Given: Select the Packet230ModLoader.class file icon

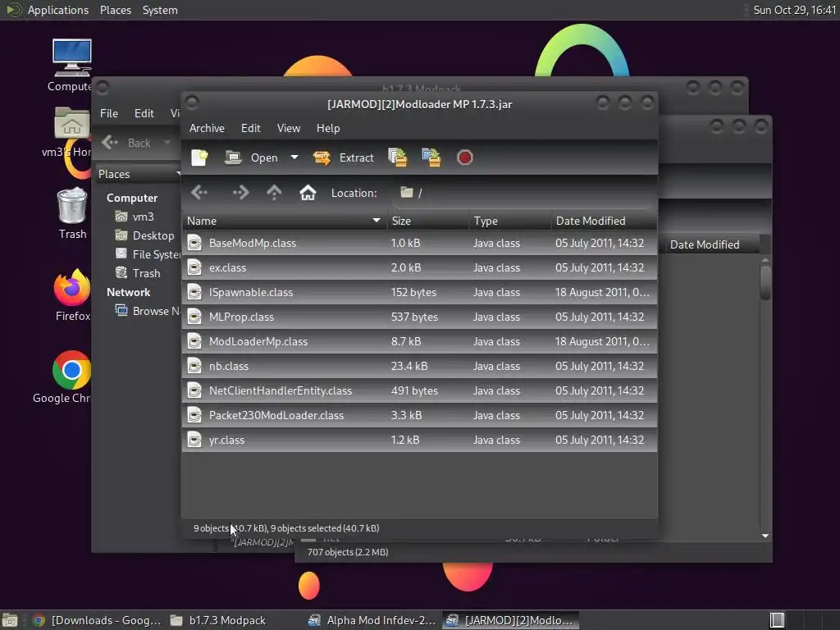Looking at the screenshot, I should click(194, 416).
